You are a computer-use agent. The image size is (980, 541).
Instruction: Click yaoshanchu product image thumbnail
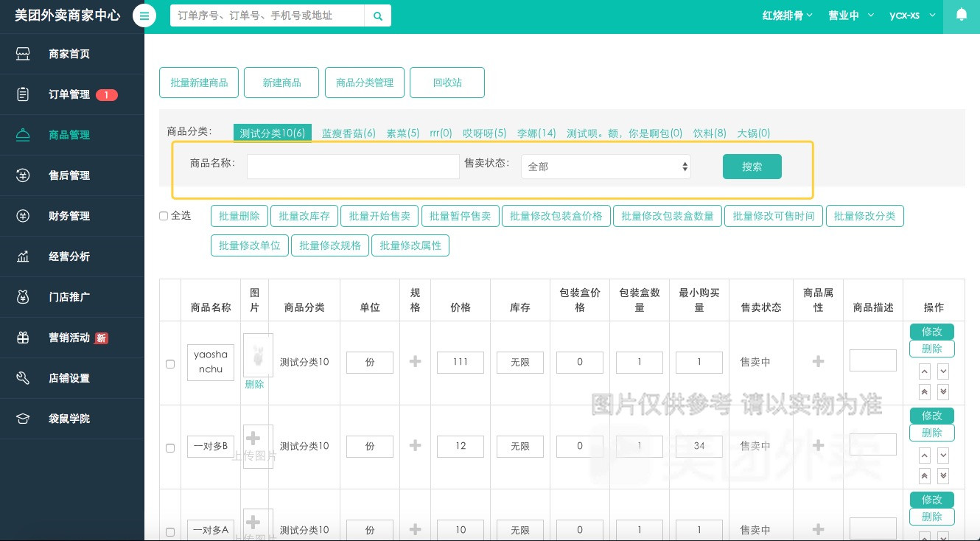pyautogui.click(x=258, y=355)
